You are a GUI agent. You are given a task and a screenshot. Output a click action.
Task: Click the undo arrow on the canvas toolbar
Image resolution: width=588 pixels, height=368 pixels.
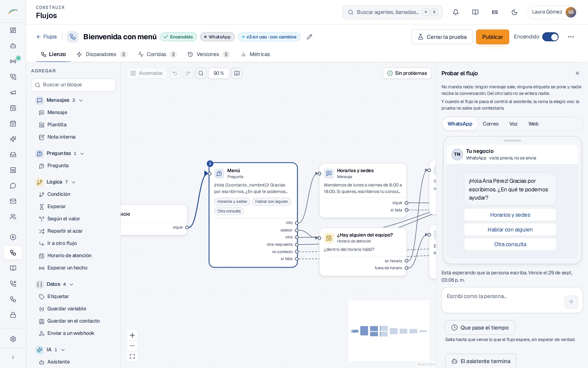click(x=175, y=73)
